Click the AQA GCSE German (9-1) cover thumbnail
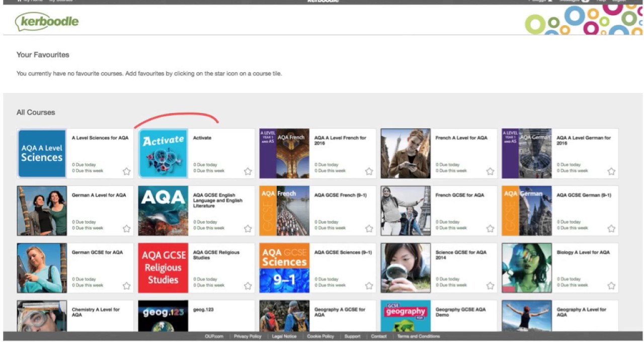 [527, 211]
